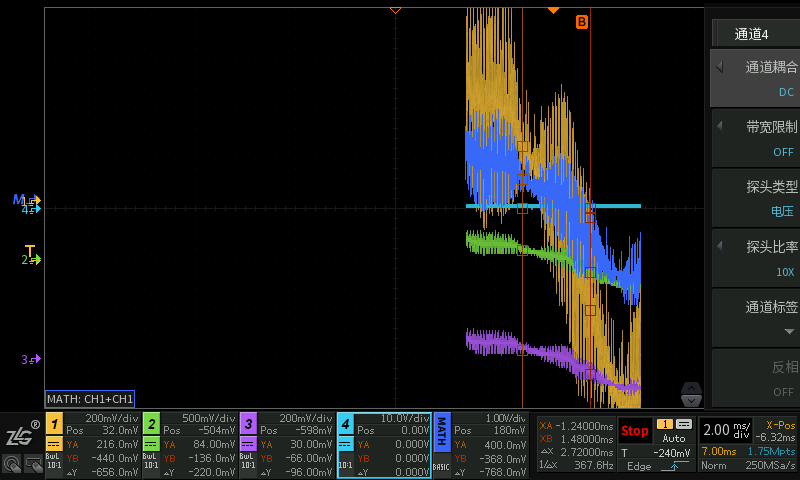Screen dimensions: 800x480
Task: Click channel 3 Pos -598mV value
Action: 313,431
